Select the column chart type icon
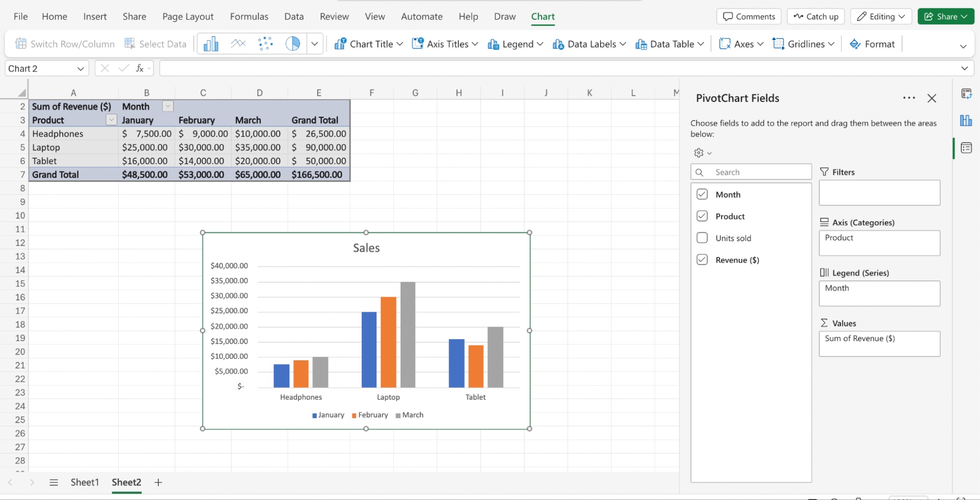This screenshot has width=980, height=500. pos(211,44)
